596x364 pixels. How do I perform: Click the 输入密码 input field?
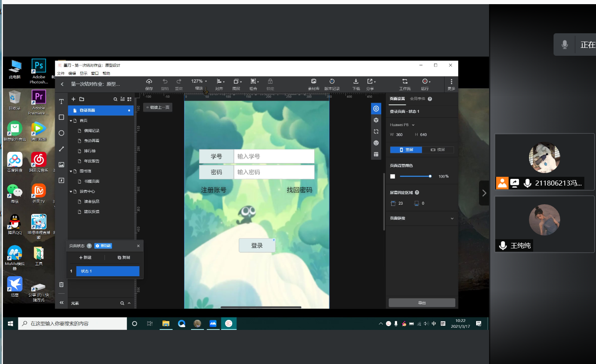pyautogui.click(x=274, y=172)
